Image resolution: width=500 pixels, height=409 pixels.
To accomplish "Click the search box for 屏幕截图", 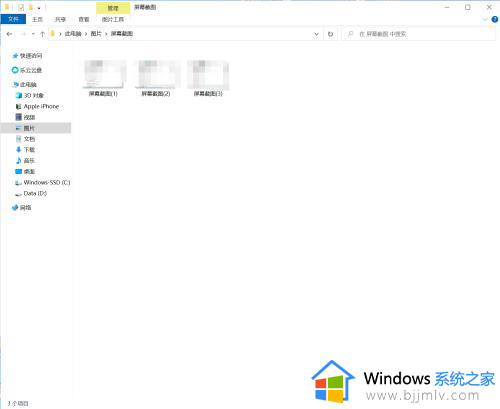I will tap(419, 34).
